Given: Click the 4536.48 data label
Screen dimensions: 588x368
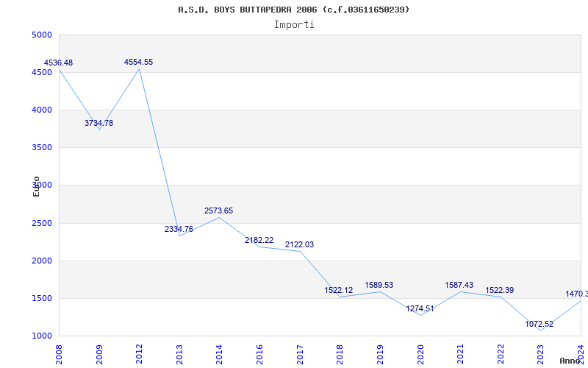Looking at the screenshot, I should (59, 63).
